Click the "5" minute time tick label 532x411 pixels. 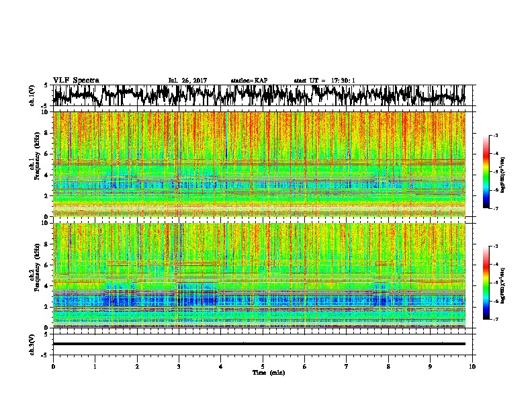point(263,367)
